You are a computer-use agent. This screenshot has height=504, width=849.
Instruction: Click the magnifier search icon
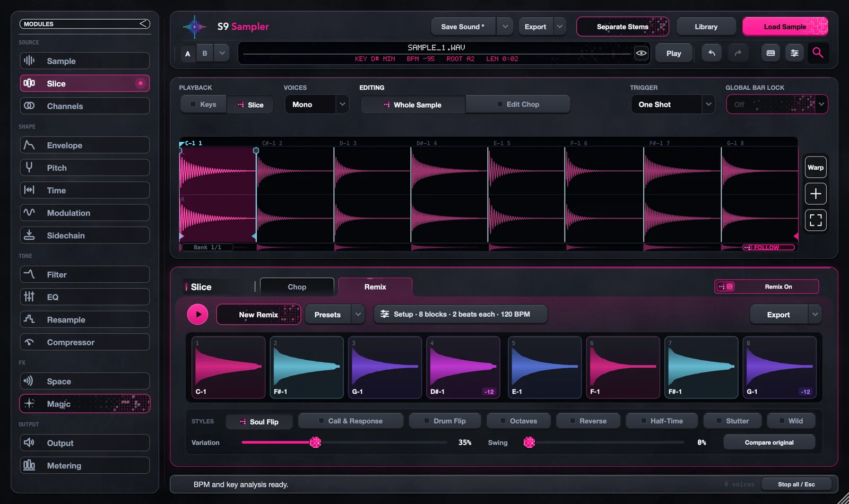(x=818, y=53)
